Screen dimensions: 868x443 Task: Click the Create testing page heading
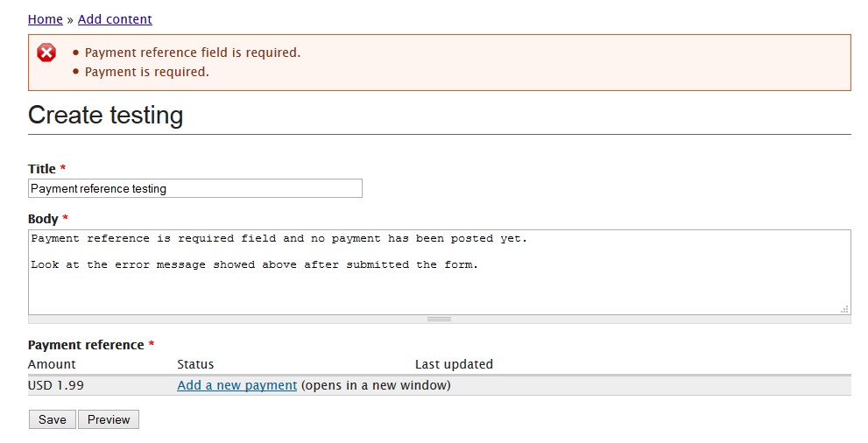[x=106, y=116]
